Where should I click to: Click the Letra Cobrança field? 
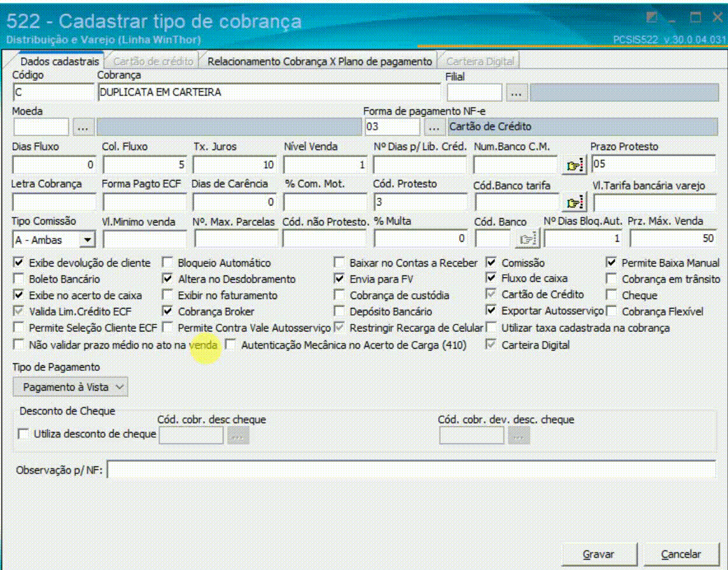point(53,202)
